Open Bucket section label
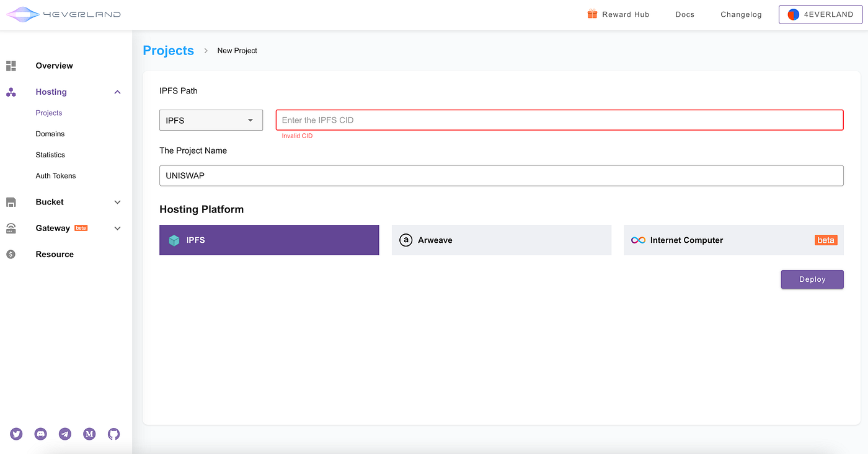Screen dimensions: 868x454 tap(50, 202)
